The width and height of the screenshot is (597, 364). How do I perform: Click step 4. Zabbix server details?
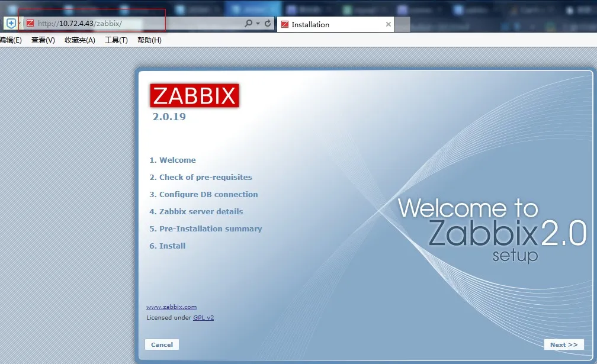(x=196, y=211)
